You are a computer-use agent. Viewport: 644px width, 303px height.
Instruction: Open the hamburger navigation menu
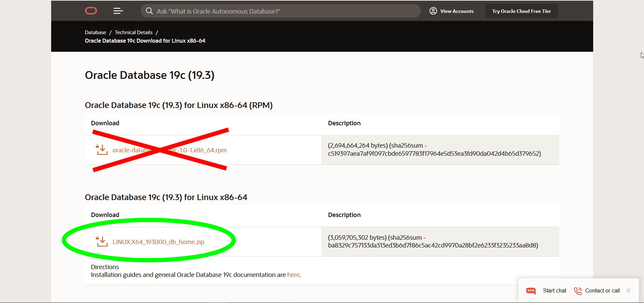(118, 11)
